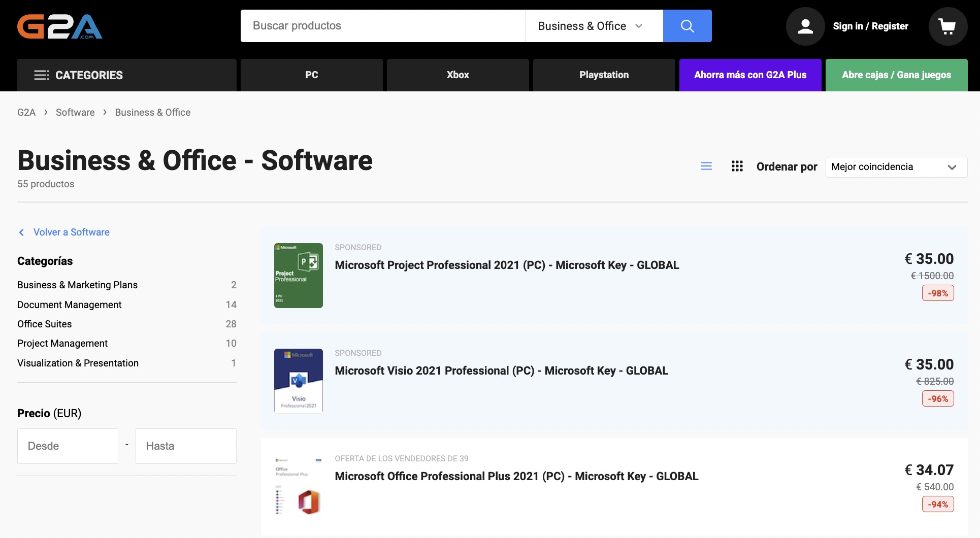Go to the PC tab

[x=312, y=75]
